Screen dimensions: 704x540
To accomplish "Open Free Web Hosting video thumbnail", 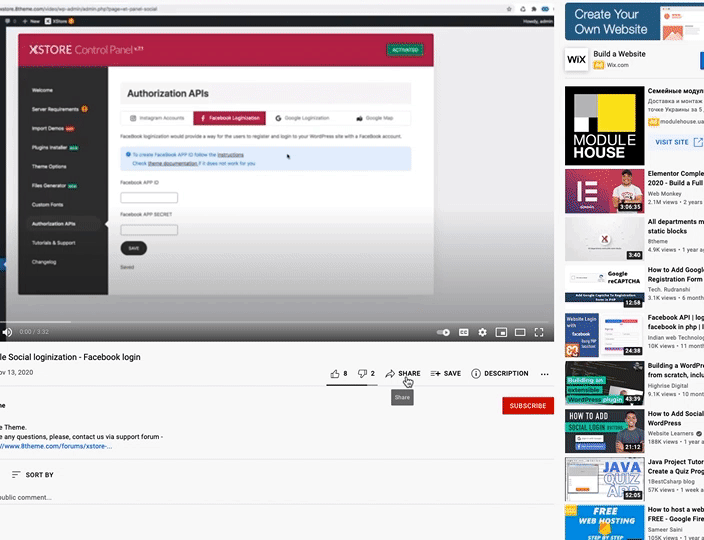I will 604,522.
